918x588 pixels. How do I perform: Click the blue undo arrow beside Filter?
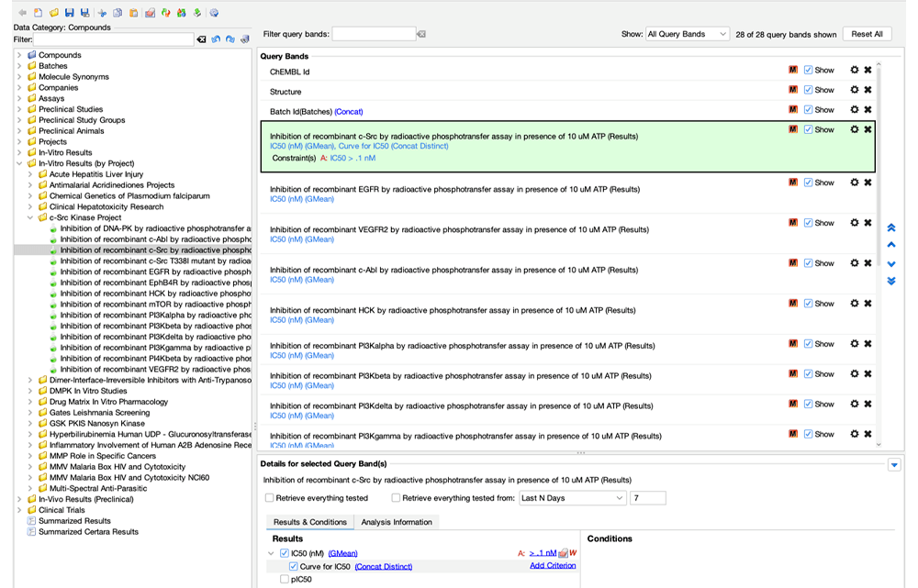216,39
